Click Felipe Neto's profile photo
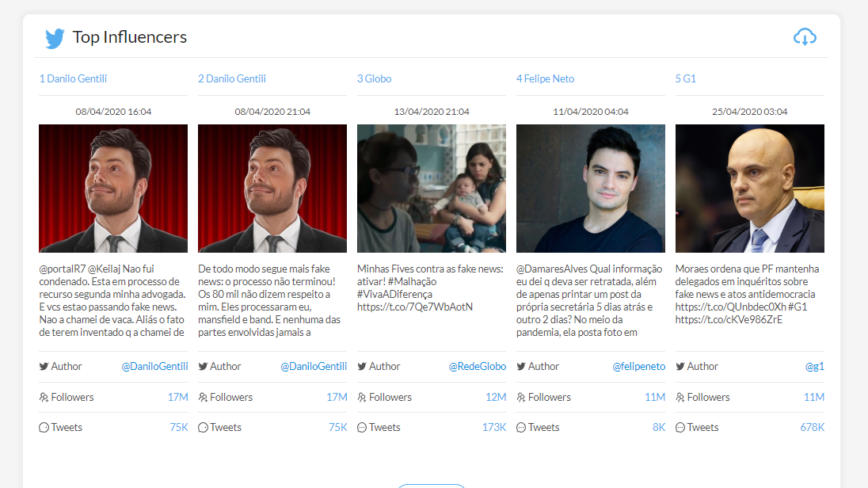This screenshot has width=868, height=488. 590,189
